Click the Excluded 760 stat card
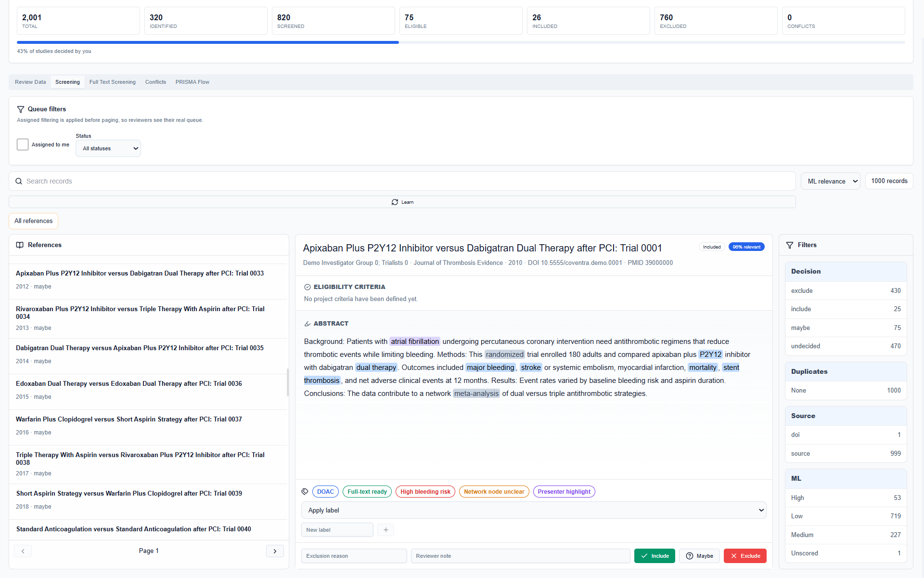This screenshot has height=578, width=924. click(716, 21)
